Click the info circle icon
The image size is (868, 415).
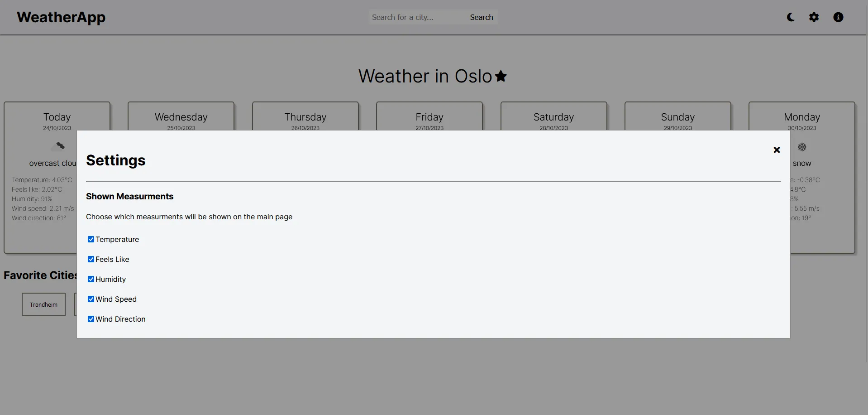pyautogui.click(x=838, y=17)
